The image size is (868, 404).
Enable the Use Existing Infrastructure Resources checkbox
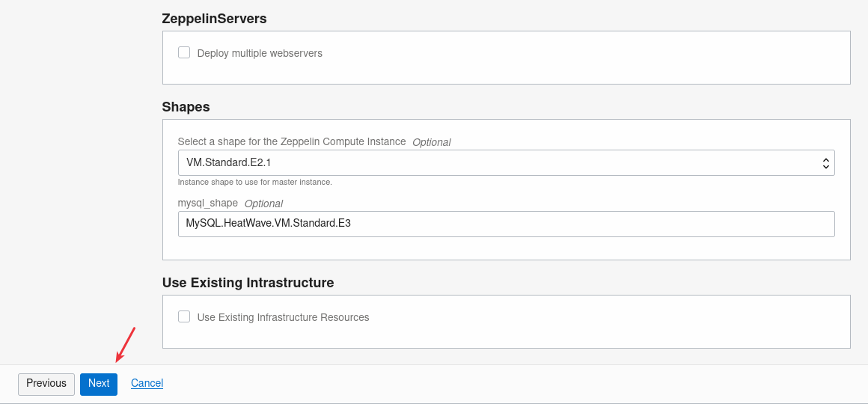click(184, 316)
